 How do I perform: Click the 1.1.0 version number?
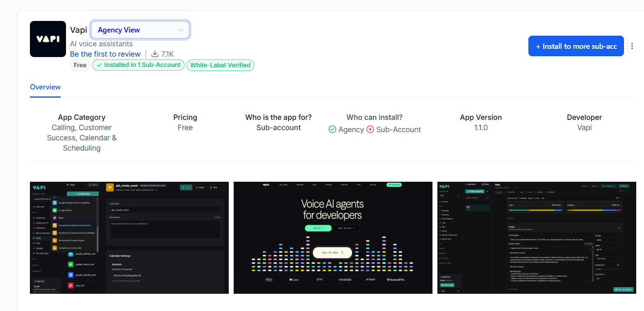pos(481,128)
